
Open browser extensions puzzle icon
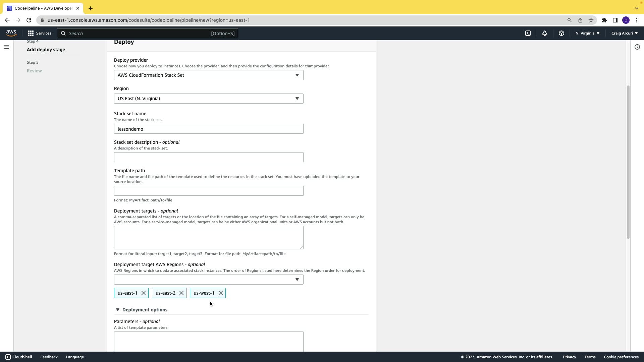(604, 20)
